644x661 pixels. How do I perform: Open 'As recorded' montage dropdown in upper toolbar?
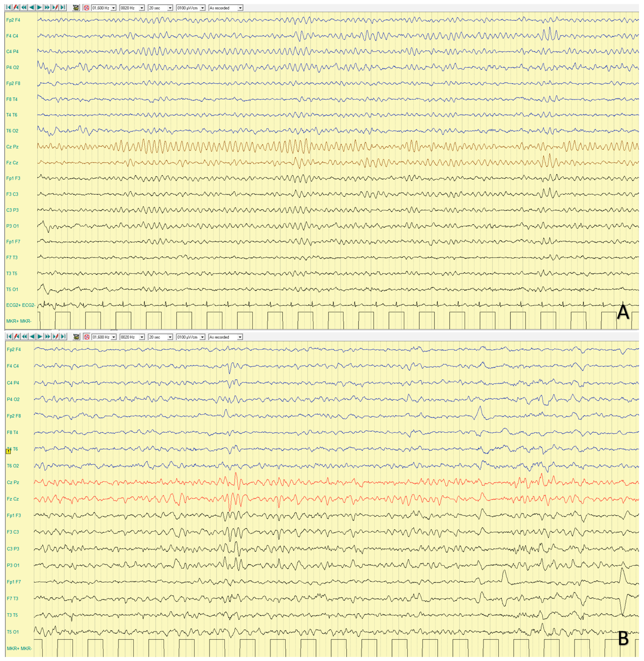coord(240,8)
